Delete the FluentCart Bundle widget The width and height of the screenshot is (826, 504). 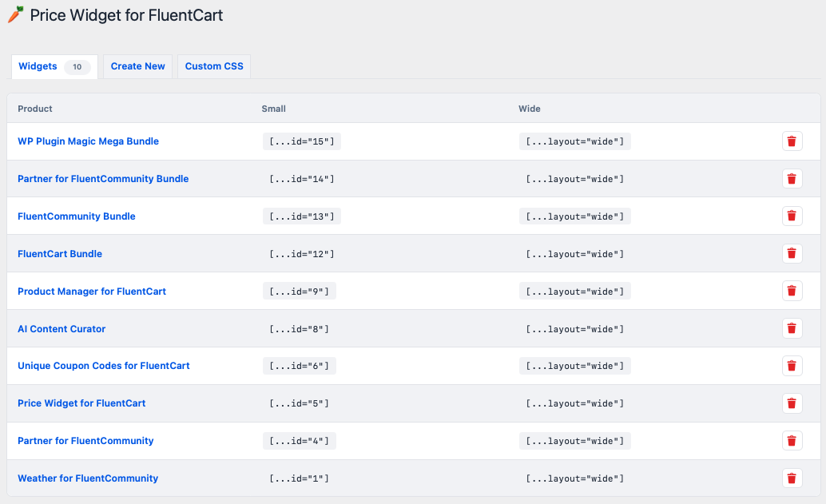pos(792,253)
